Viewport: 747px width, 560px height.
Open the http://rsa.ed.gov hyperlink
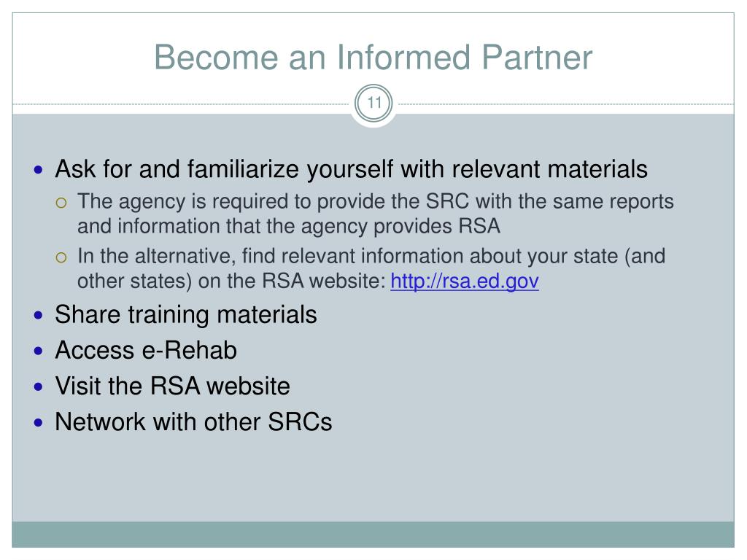coord(465,281)
